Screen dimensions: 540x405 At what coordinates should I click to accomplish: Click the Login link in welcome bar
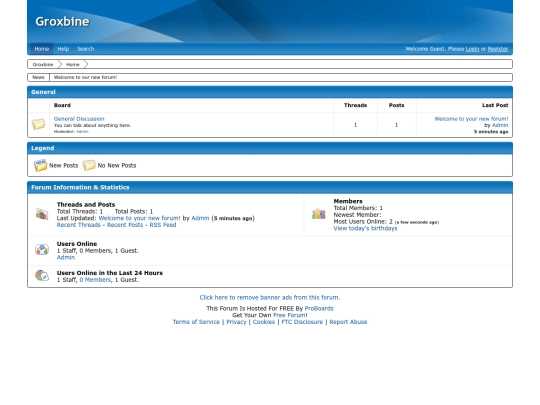click(472, 49)
